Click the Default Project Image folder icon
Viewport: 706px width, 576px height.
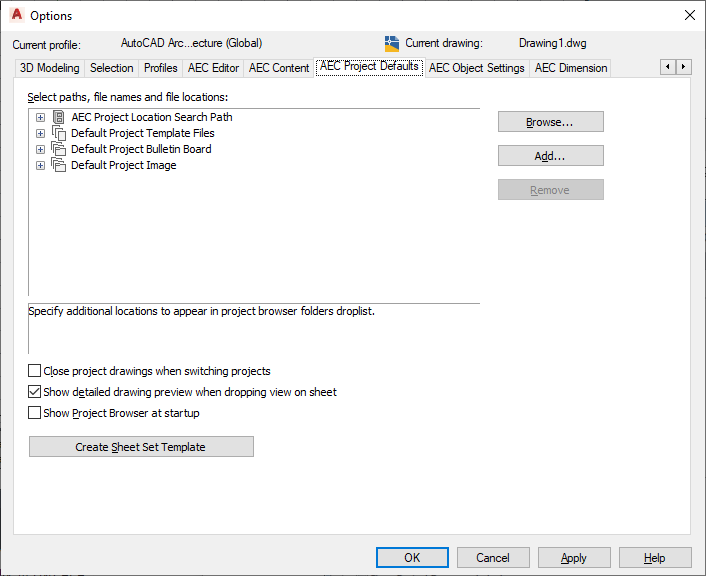(x=59, y=165)
